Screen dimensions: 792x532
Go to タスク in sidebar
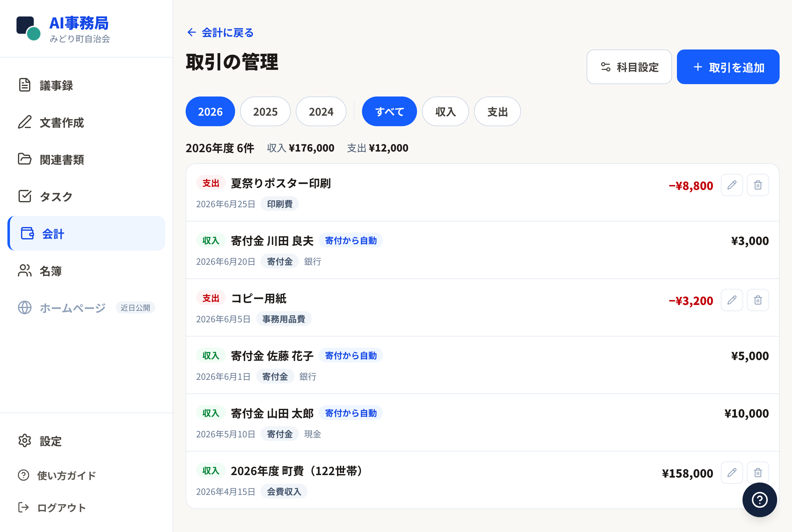[x=86, y=196]
